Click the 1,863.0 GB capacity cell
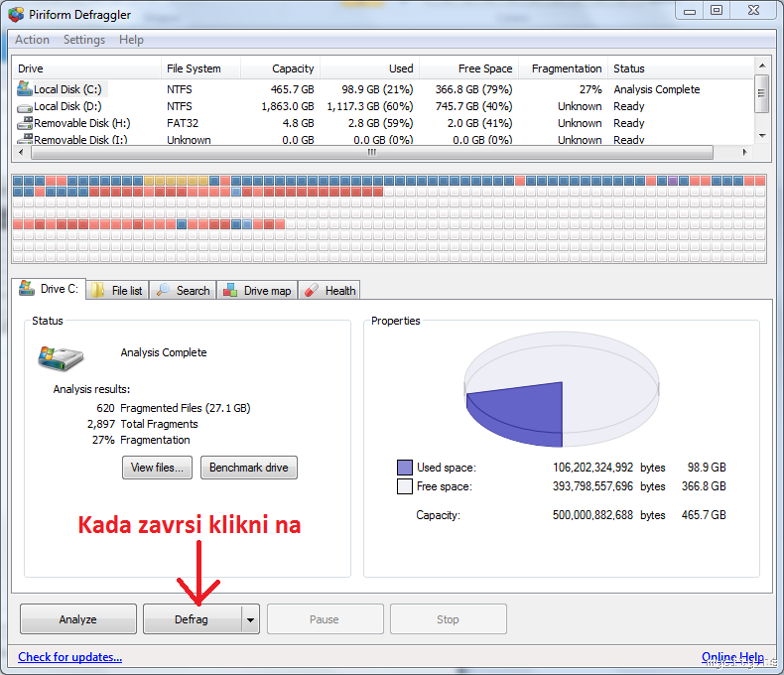 coord(288,106)
